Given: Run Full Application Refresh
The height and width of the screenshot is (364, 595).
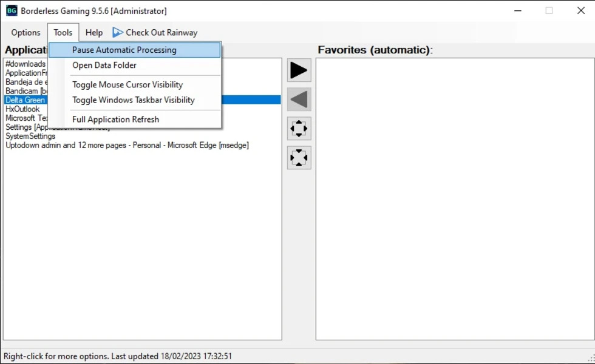Looking at the screenshot, I should tap(115, 120).
